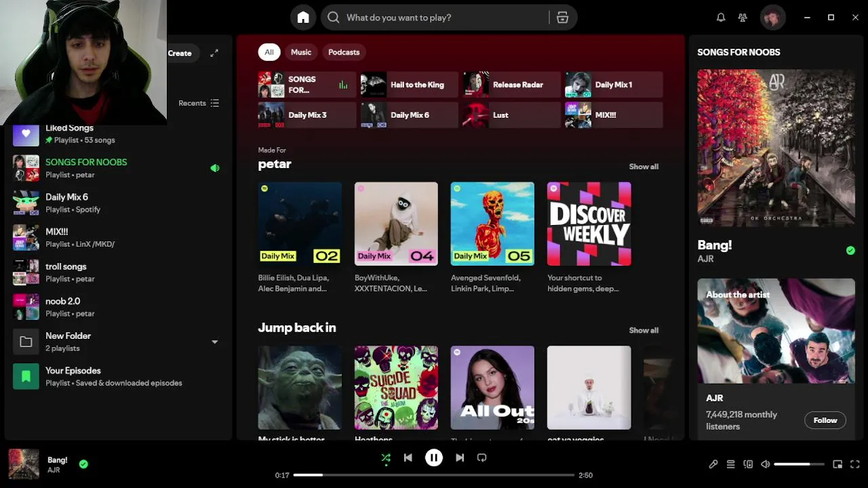
Task: Expand the New Folder arrow
Action: click(215, 342)
